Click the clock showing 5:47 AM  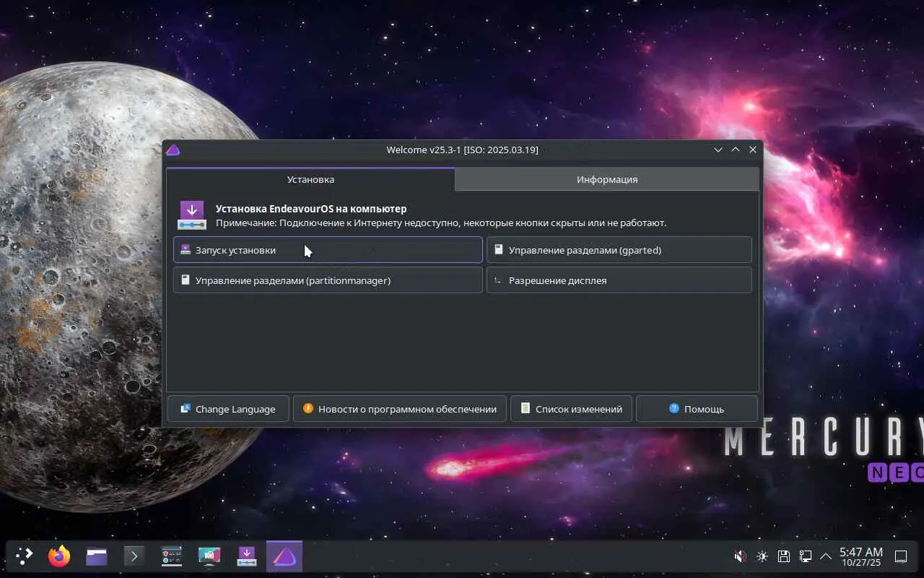tap(860, 556)
